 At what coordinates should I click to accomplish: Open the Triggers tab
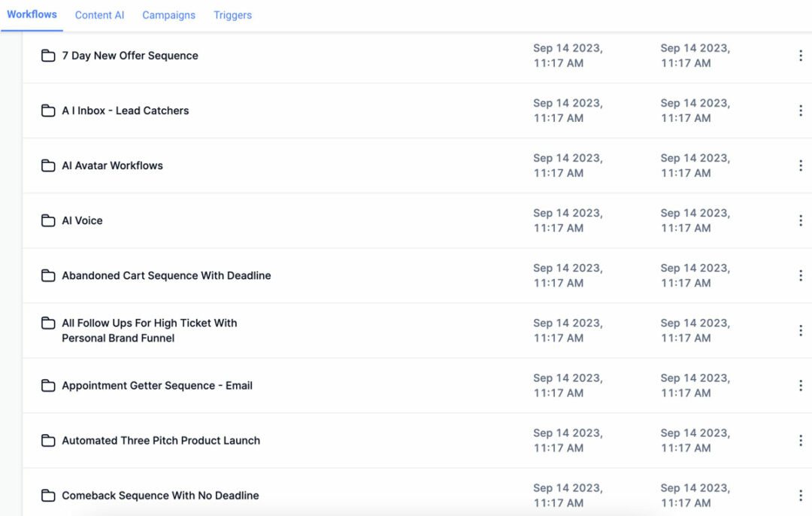coord(232,14)
